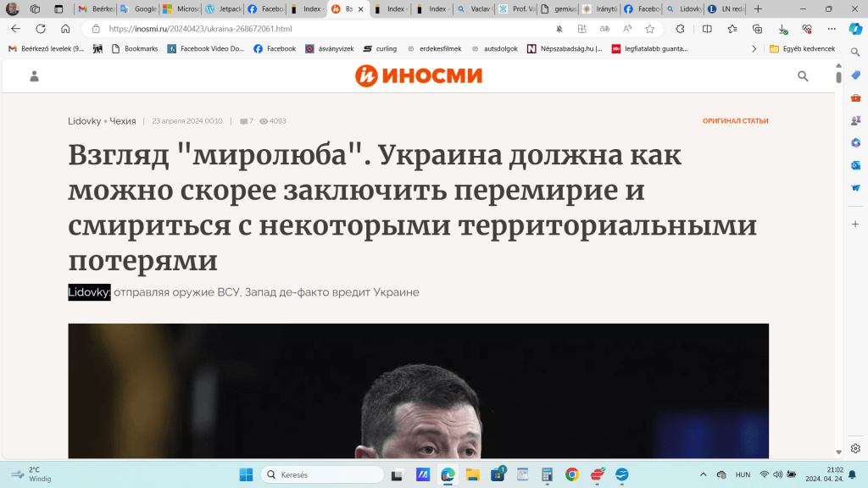Expand hidden bookmarks overflow chevron
The height and width of the screenshot is (488, 868).
[x=754, y=48]
